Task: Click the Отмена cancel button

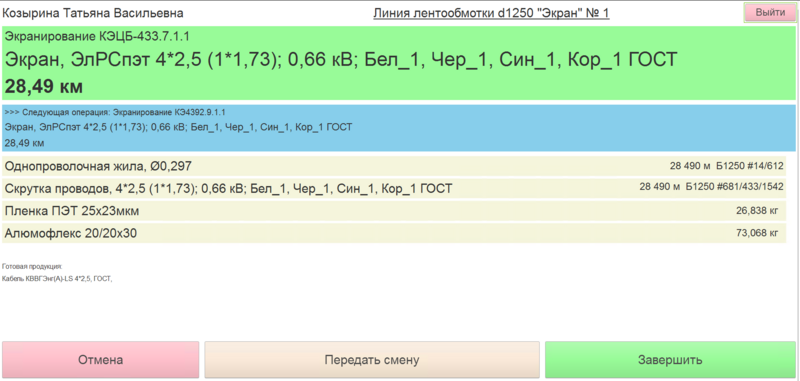Action: point(101,360)
